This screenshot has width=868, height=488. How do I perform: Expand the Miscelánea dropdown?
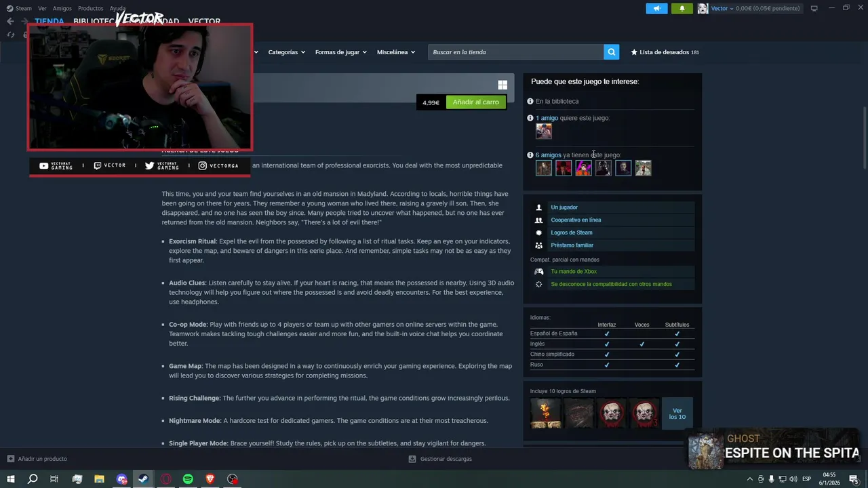pyautogui.click(x=396, y=52)
